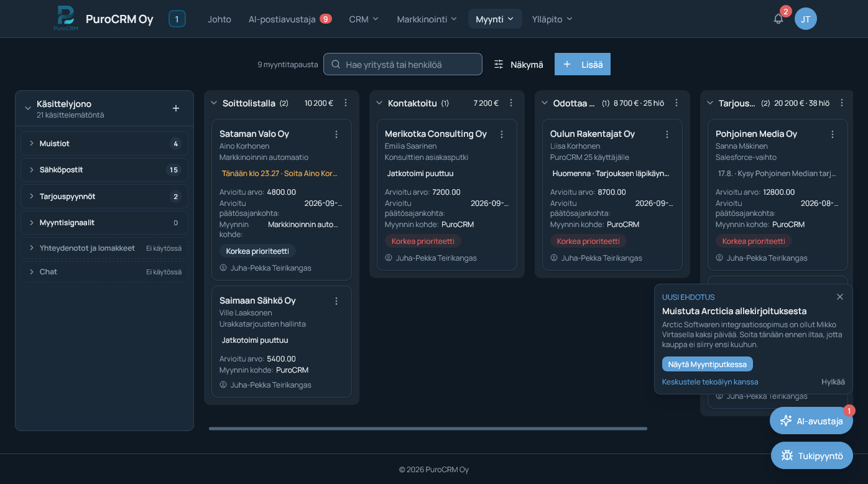The image size is (868, 484).
Task: Click 'Jatkotoimi puuttuu' on Merikotka Consulting card
Action: coord(420,173)
